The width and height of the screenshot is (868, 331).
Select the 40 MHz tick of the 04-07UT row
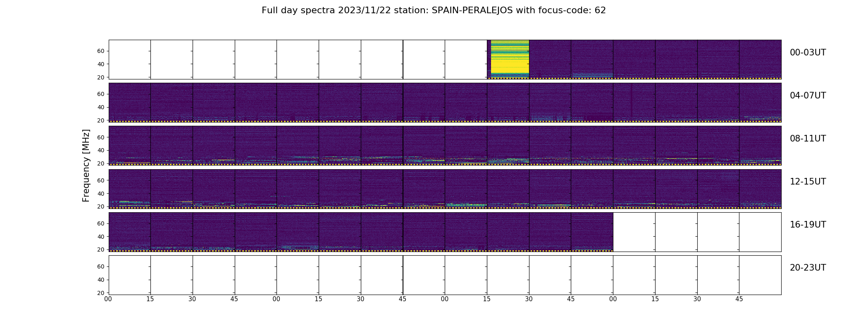click(x=101, y=107)
